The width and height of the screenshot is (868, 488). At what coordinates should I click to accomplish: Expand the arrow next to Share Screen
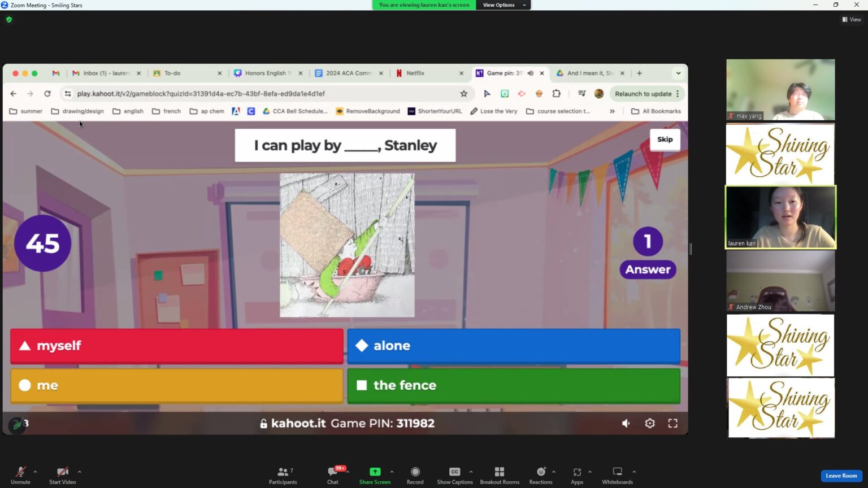point(392,472)
